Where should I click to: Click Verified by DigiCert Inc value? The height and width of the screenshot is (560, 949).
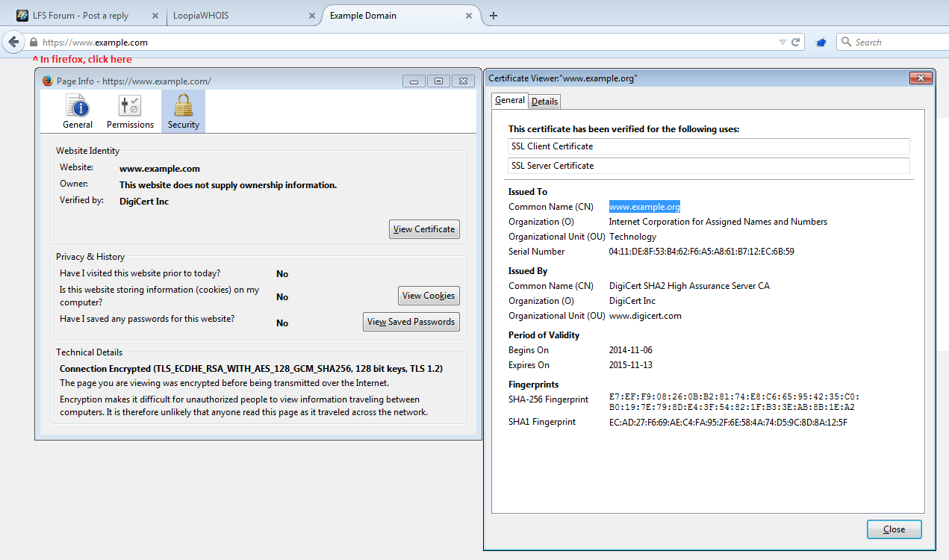pos(144,202)
